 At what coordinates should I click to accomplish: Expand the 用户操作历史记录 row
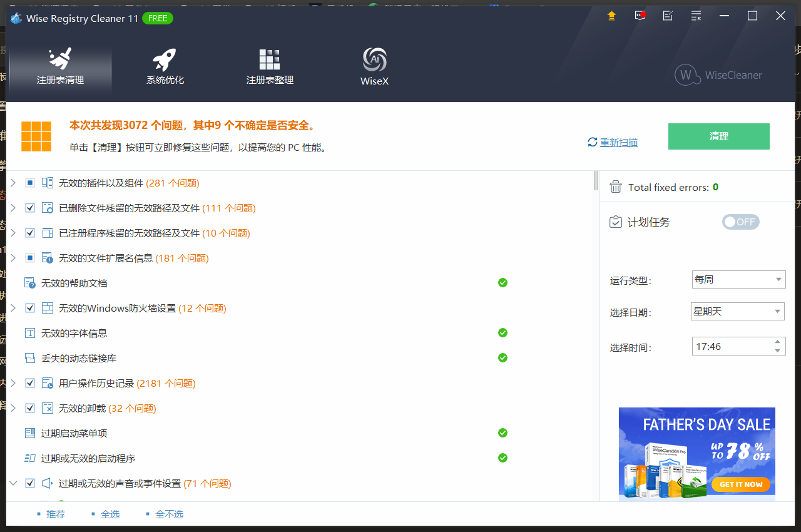[13, 383]
